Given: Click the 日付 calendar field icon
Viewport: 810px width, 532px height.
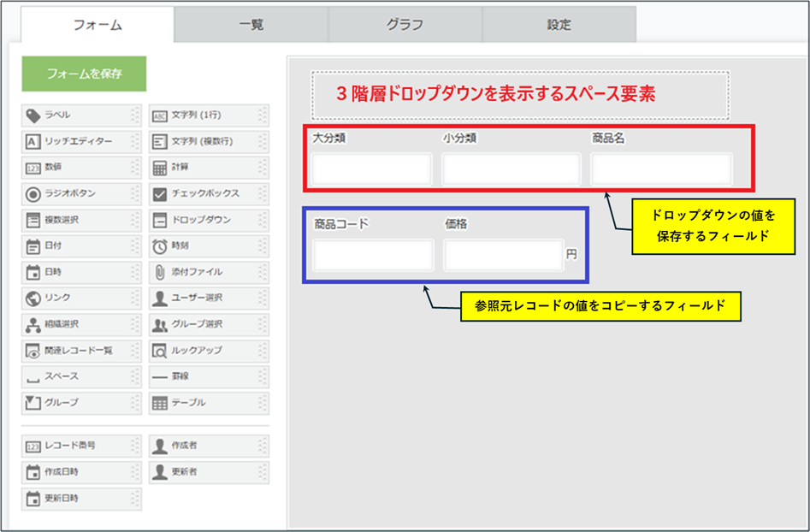Looking at the screenshot, I should point(33,246).
